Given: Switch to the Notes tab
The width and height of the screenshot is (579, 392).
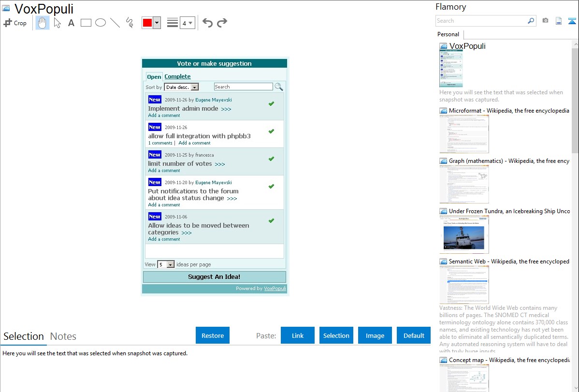Looking at the screenshot, I should (x=63, y=336).
